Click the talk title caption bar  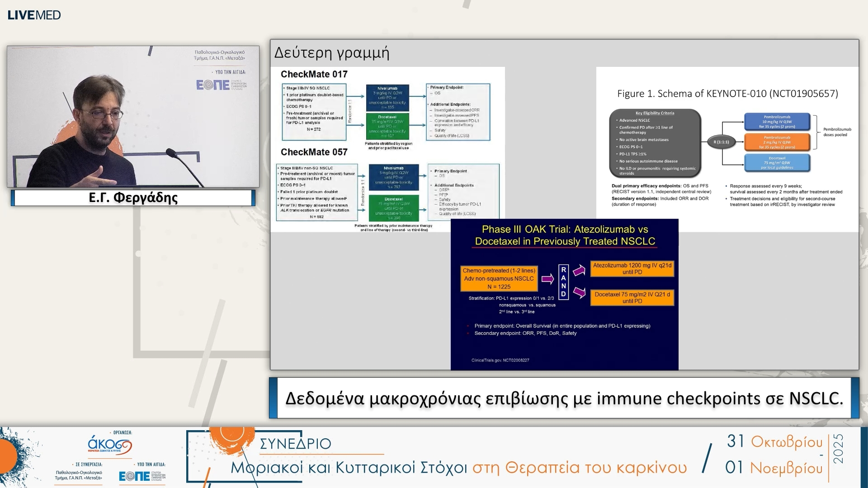pos(564,398)
